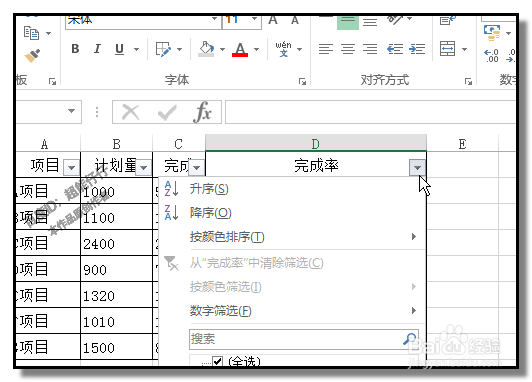This screenshot has height=382, width=532.
Task: Click the text orientation icon
Action: pos(395,20)
